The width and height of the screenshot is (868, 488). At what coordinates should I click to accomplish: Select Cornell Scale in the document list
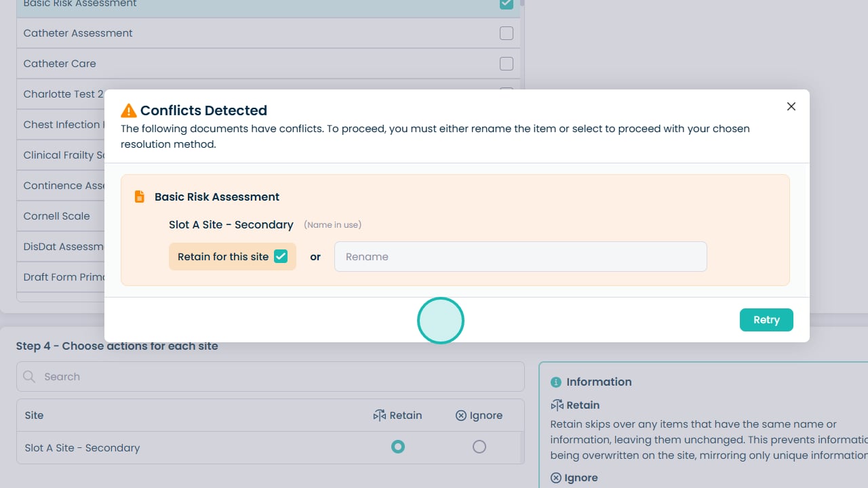(57, 216)
